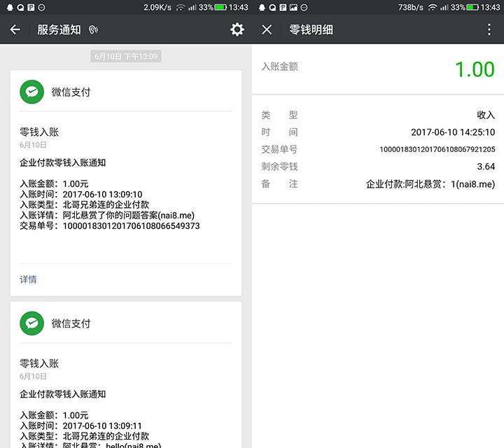Tap the 阿北悬赏了你的问题答案(nai8.me) detail line

[107, 216]
